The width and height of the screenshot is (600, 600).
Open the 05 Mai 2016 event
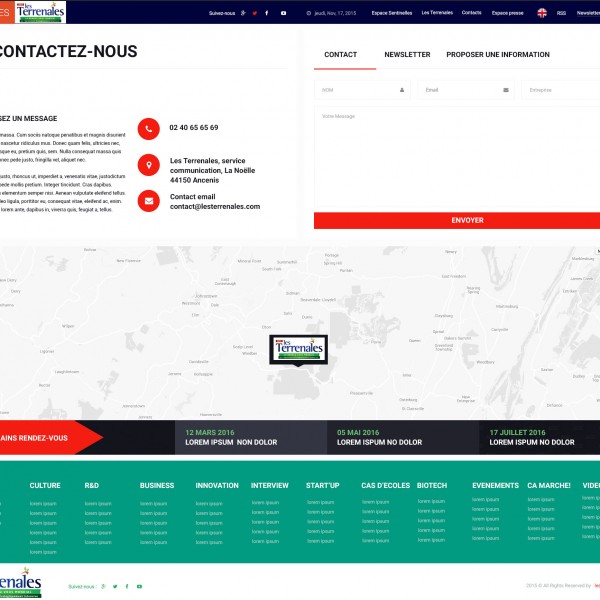click(x=379, y=437)
